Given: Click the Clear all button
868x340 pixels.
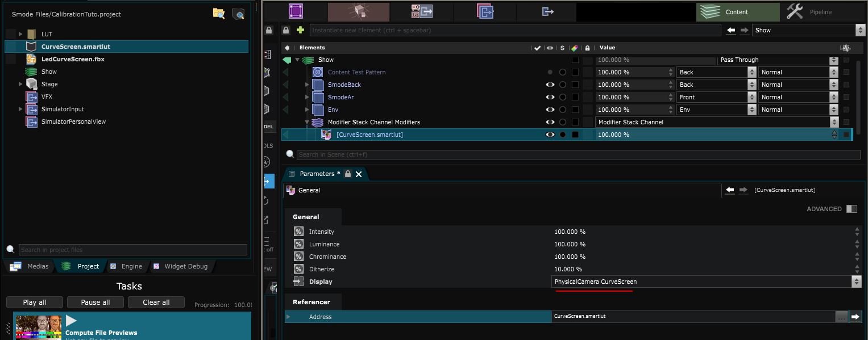Looking at the screenshot, I should coord(156,302).
